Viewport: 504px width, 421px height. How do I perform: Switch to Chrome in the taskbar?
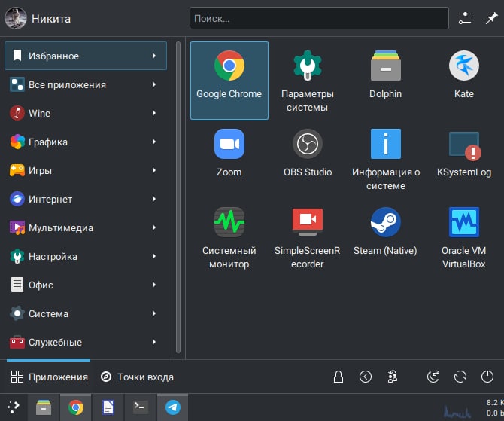coord(76,407)
